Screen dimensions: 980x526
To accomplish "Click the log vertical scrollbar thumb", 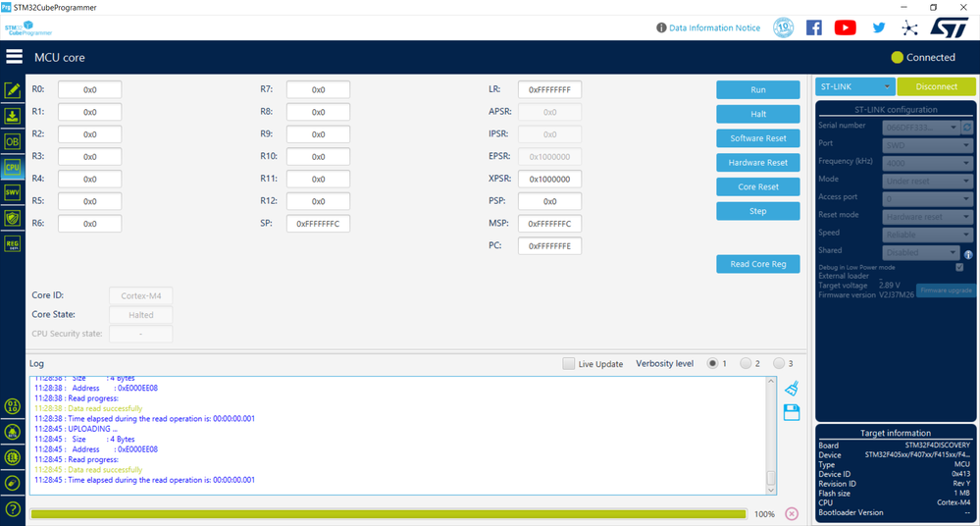I will (x=771, y=477).
